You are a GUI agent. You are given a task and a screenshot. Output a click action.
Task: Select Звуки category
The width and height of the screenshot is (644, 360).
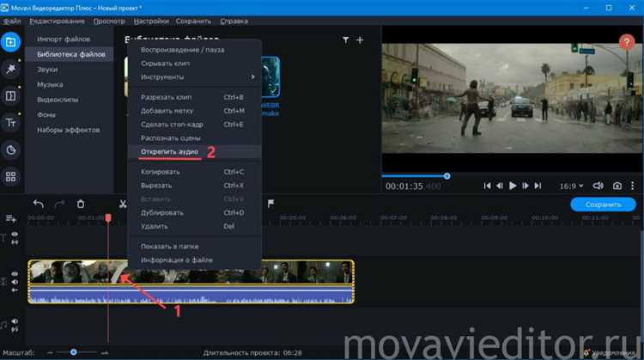(69, 70)
